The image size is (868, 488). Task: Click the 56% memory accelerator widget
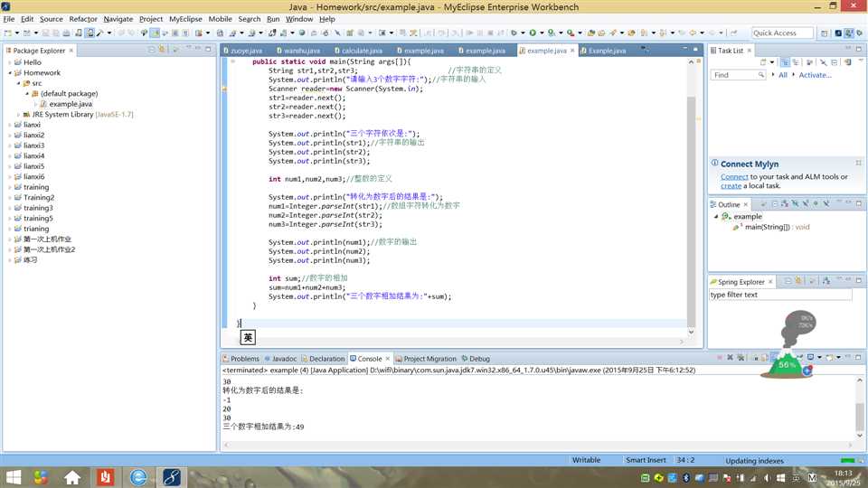tap(787, 364)
